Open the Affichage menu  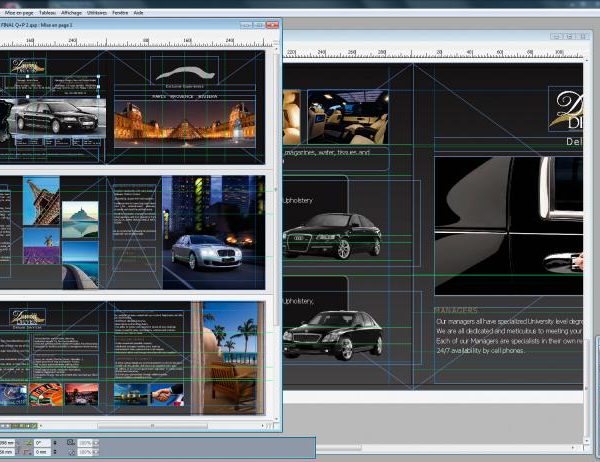pos(72,13)
